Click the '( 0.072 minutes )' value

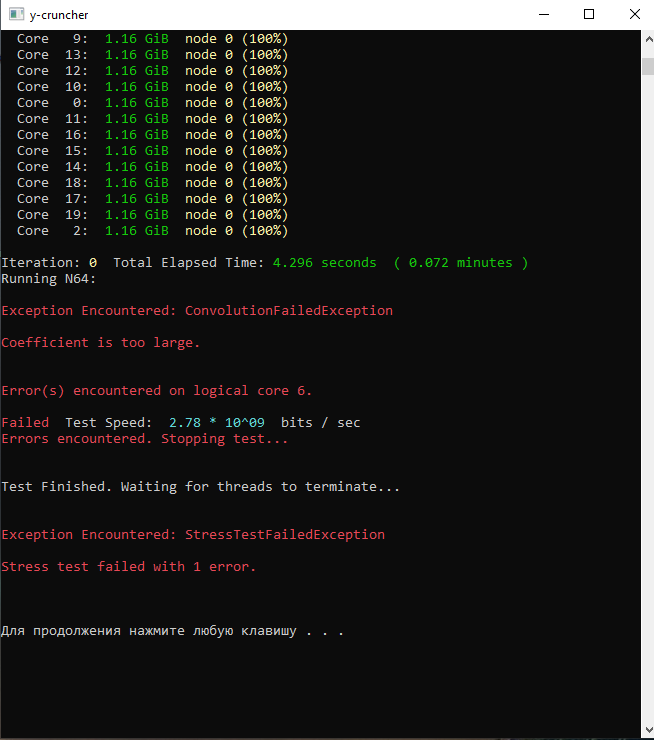pos(461,263)
